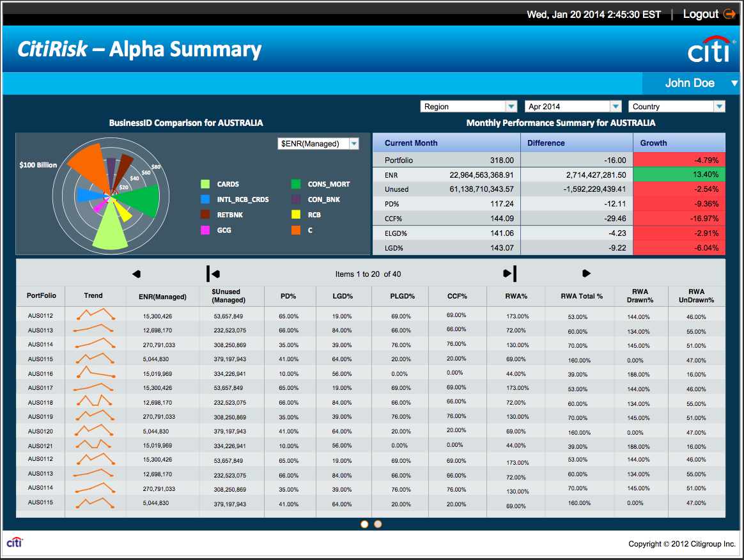Sort by the ENR(Managed) column header
The width and height of the screenshot is (744, 560).
coord(162,297)
